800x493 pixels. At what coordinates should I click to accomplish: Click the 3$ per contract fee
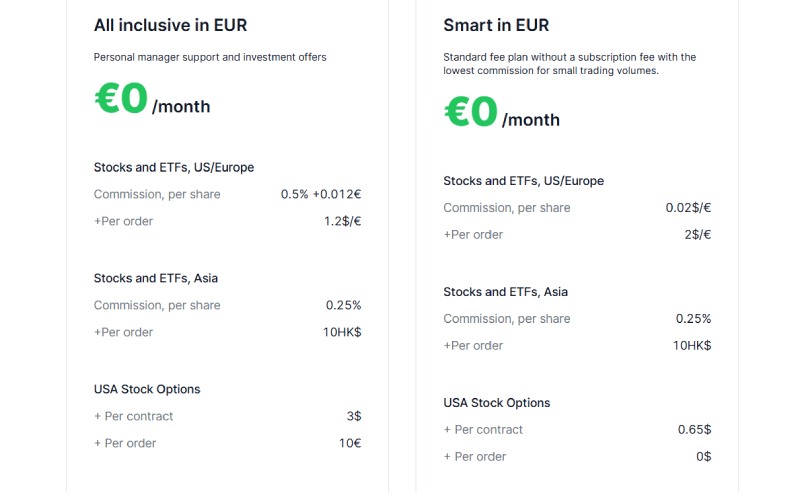[x=353, y=416]
